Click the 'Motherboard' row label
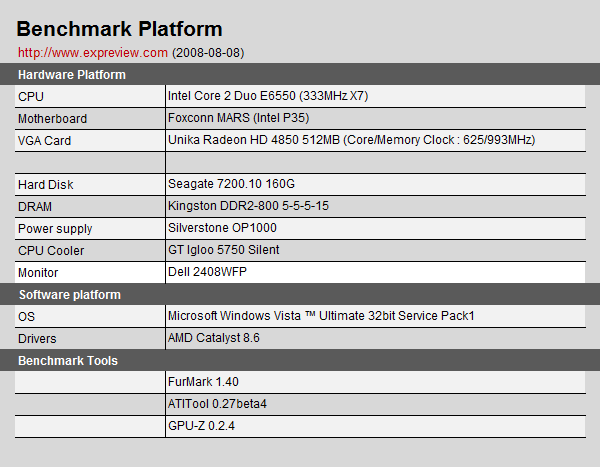 pos(52,119)
